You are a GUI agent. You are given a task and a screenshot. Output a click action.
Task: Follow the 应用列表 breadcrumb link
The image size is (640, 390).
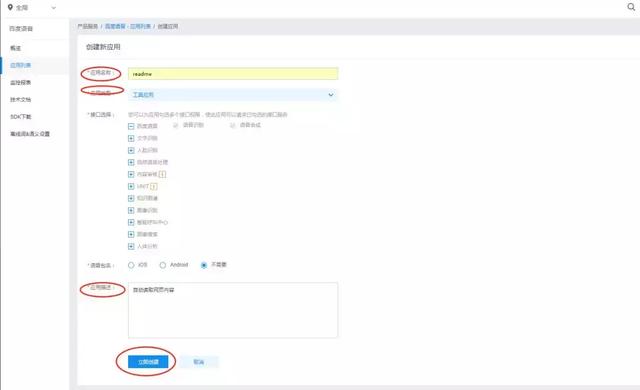[140, 26]
